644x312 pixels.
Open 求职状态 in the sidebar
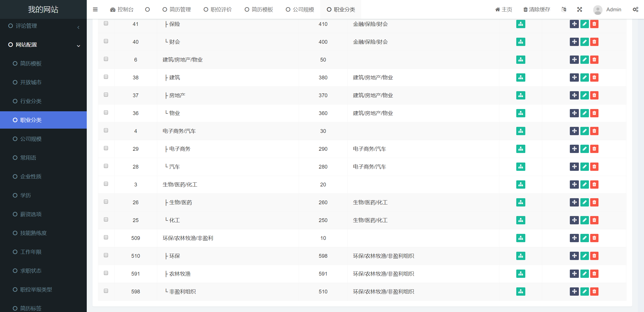pos(43,271)
